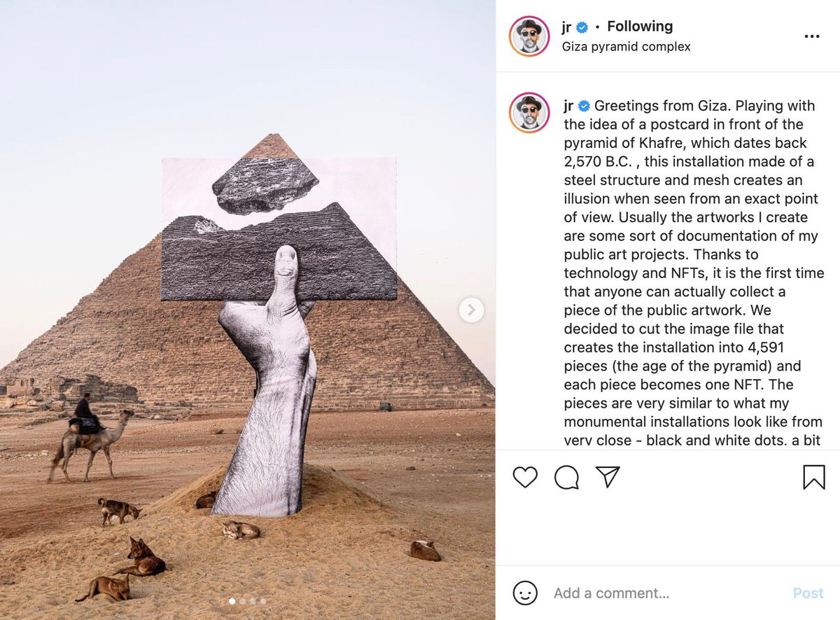840x620 pixels.
Task: Open jr profile from the header username
Action: 566,27
